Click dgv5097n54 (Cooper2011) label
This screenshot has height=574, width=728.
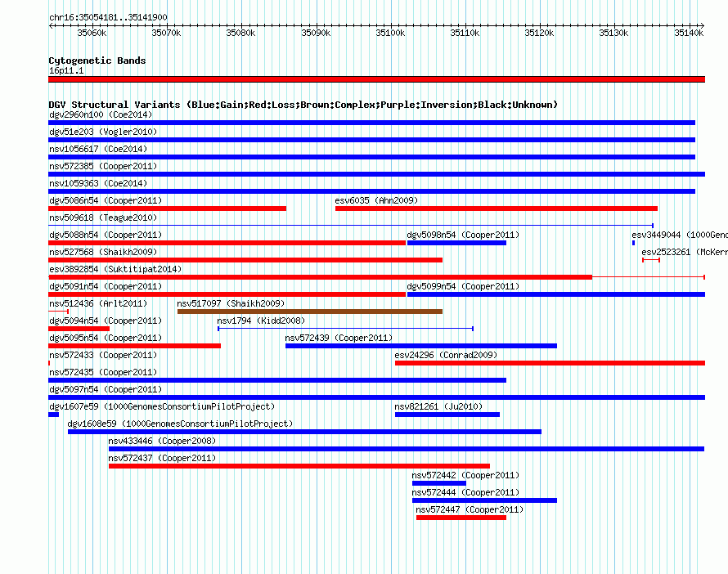click(x=106, y=389)
